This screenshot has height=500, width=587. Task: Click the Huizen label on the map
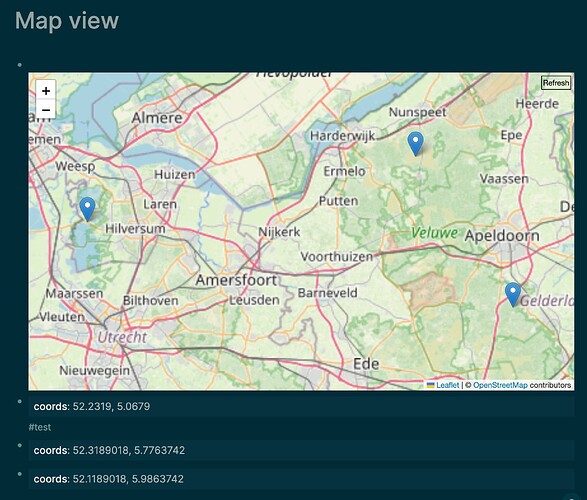point(174,174)
